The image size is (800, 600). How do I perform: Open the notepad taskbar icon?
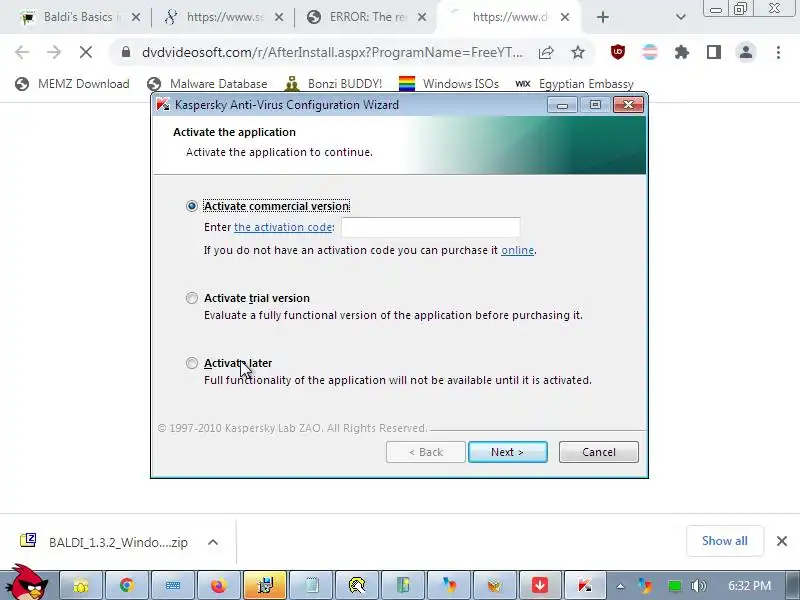tap(311, 585)
